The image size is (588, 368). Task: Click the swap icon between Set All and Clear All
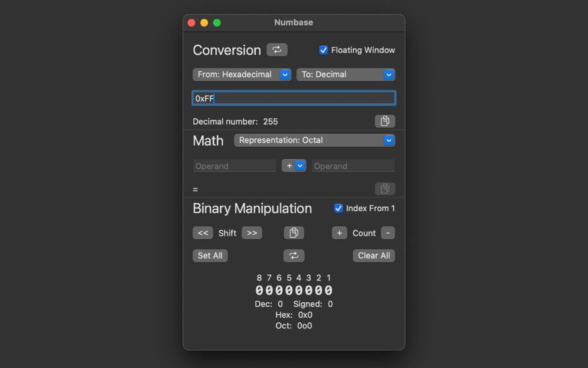click(x=293, y=255)
